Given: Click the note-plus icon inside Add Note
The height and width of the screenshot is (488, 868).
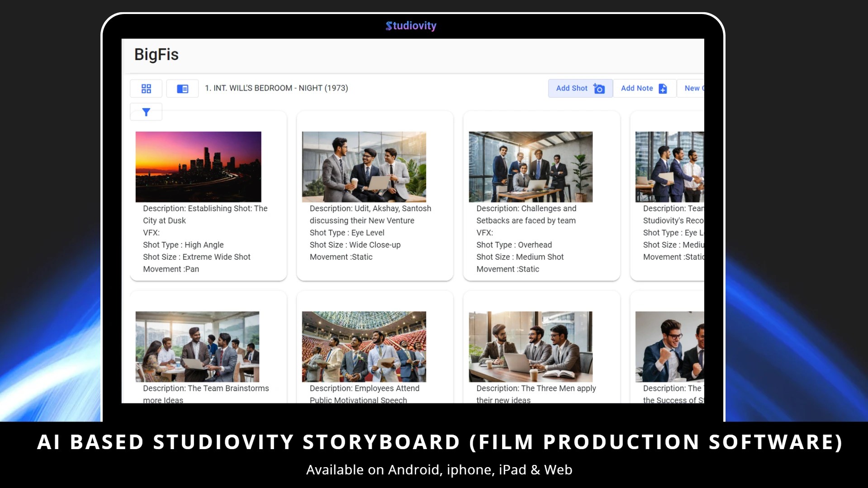Looking at the screenshot, I should tap(662, 88).
